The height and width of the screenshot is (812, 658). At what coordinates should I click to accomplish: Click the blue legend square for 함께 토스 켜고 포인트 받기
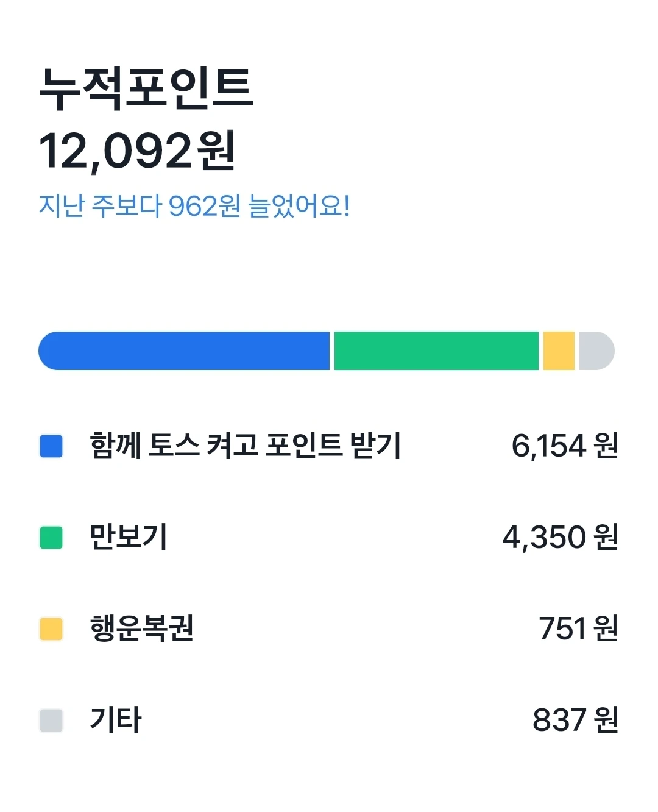[51, 446]
